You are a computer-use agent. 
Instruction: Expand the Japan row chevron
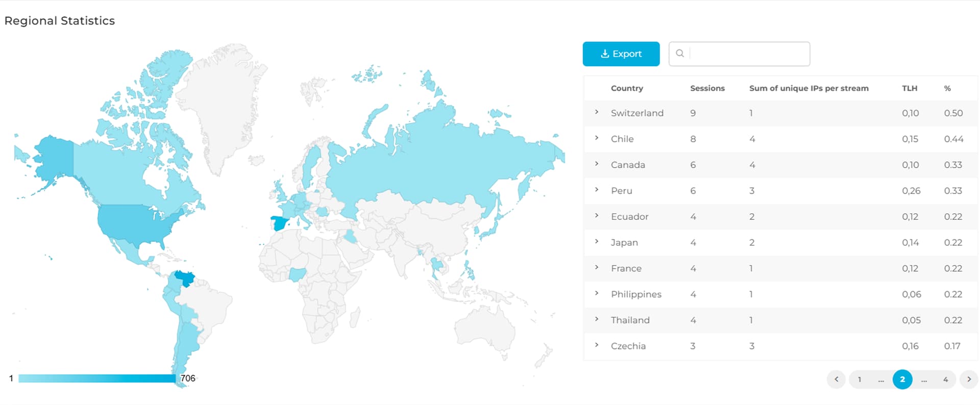596,242
